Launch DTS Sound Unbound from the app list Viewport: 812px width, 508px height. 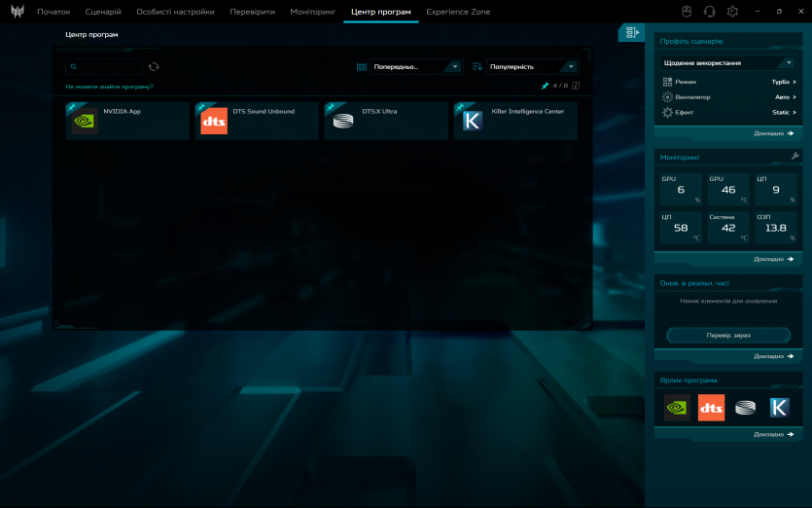pyautogui.click(x=257, y=121)
